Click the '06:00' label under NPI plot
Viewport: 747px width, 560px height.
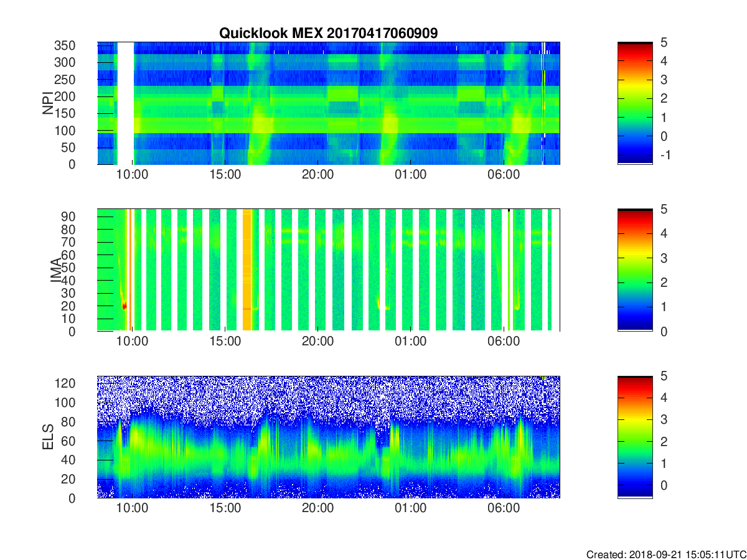[503, 175]
